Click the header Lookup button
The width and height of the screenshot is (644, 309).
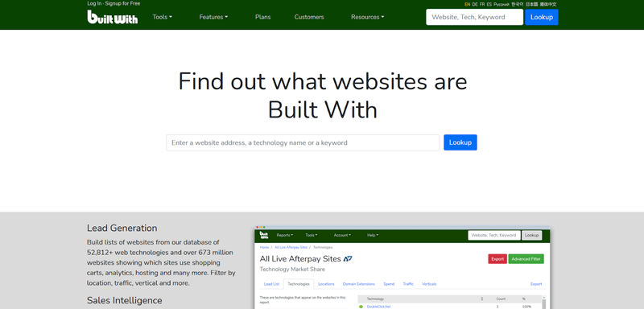[541, 17]
